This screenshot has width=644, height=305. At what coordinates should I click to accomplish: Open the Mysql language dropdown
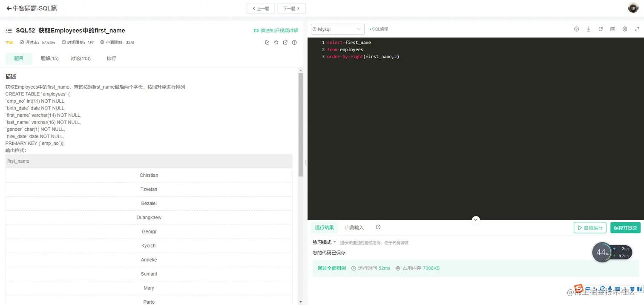(x=358, y=29)
